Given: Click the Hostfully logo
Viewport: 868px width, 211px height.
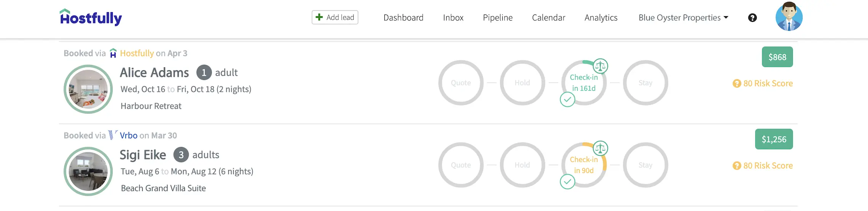Looking at the screenshot, I should point(91,18).
